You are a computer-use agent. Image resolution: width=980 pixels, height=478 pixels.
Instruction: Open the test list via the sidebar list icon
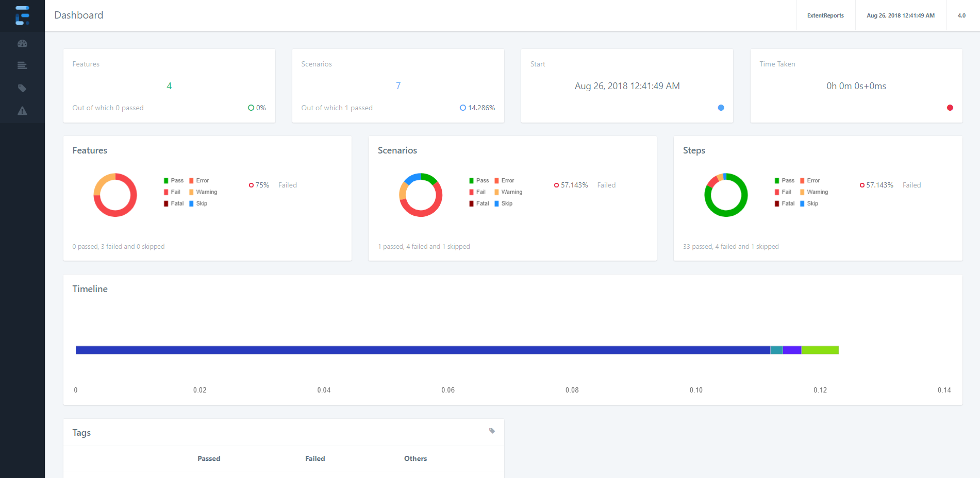(22, 65)
